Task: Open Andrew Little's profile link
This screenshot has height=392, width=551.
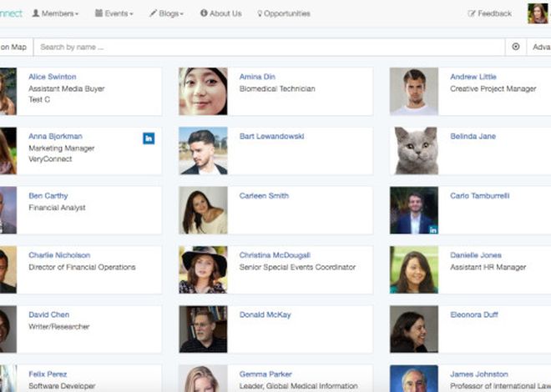Action: pos(473,77)
